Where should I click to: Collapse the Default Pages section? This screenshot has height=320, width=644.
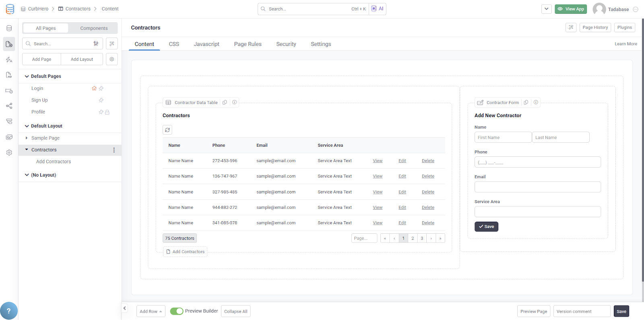27,76
